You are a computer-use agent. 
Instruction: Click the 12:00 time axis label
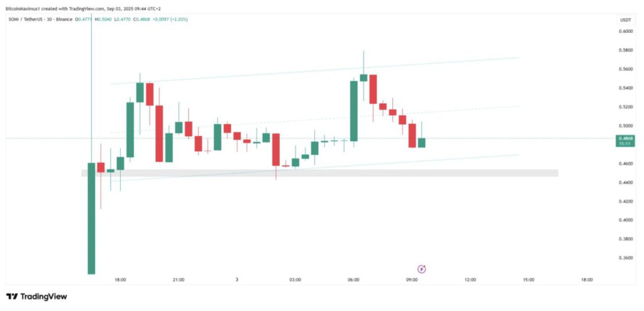(470, 280)
